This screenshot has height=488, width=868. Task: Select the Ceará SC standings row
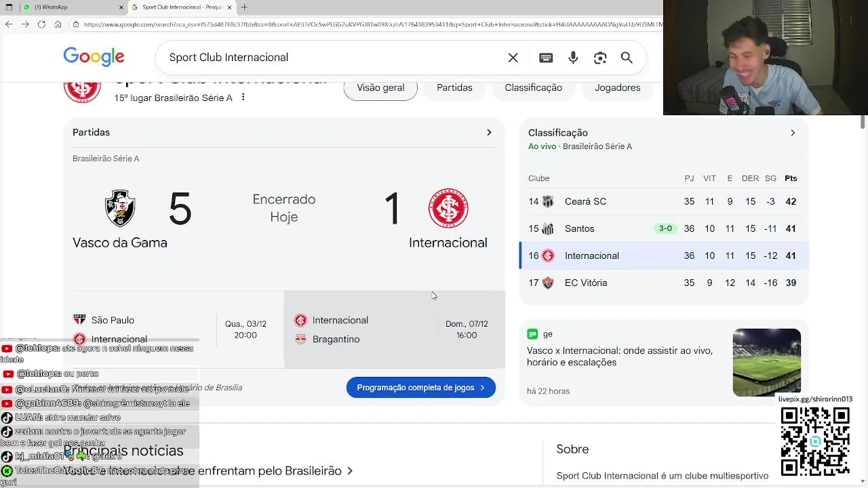coord(664,201)
